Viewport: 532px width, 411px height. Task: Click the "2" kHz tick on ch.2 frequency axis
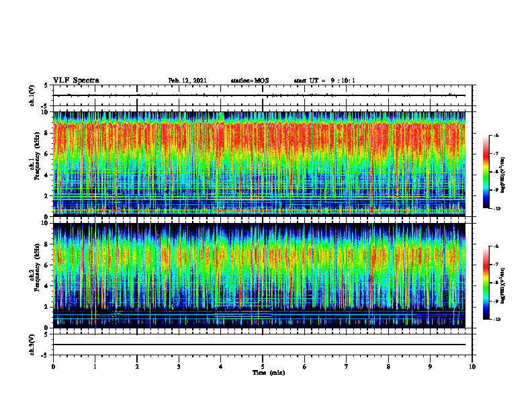point(47,307)
